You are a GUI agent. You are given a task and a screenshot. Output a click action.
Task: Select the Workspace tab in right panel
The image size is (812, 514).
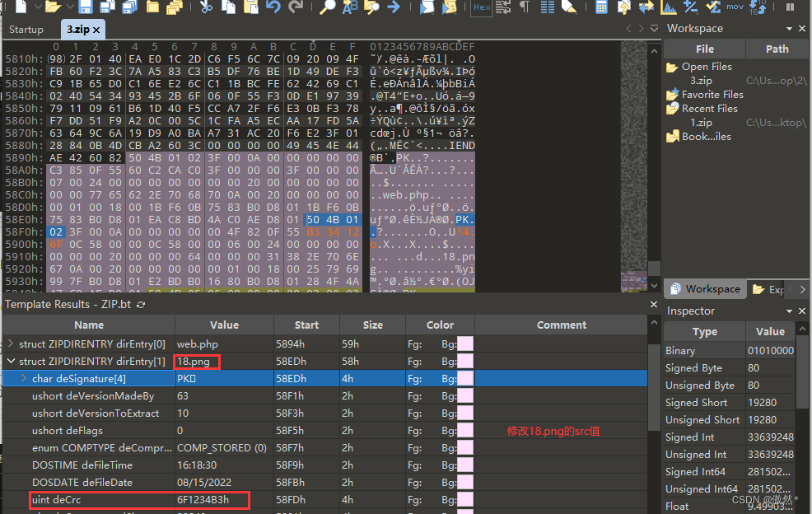click(x=705, y=289)
